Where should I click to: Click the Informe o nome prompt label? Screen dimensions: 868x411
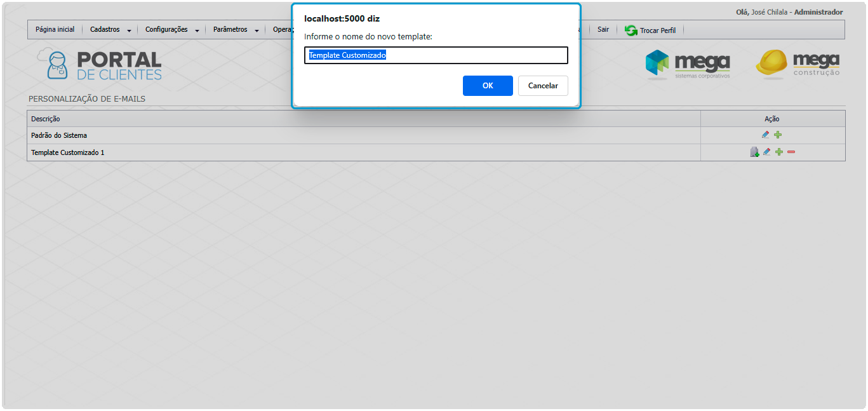point(368,37)
